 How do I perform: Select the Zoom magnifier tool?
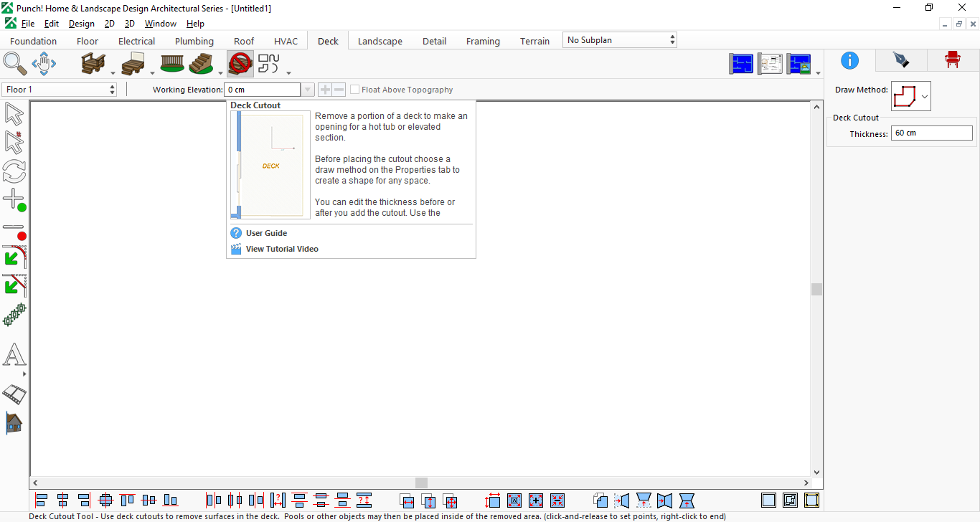(15, 63)
